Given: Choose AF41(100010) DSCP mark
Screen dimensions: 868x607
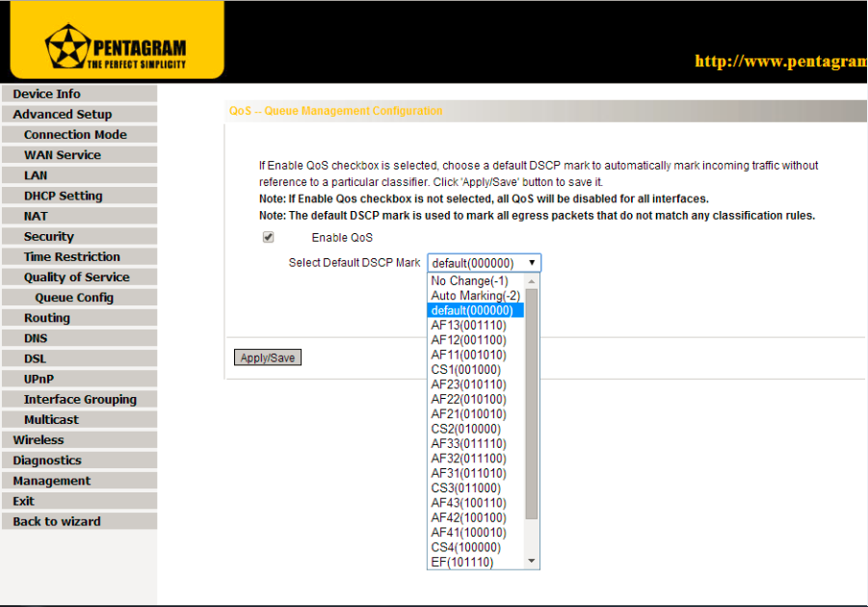Looking at the screenshot, I should (x=476, y=532).
